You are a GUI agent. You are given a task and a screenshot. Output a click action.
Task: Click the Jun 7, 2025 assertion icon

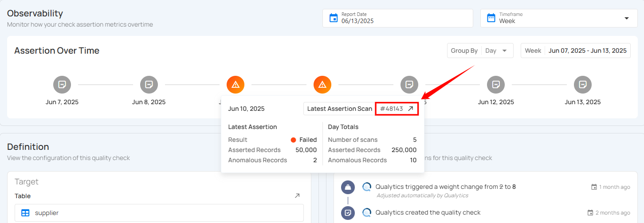tap(62, 84)
